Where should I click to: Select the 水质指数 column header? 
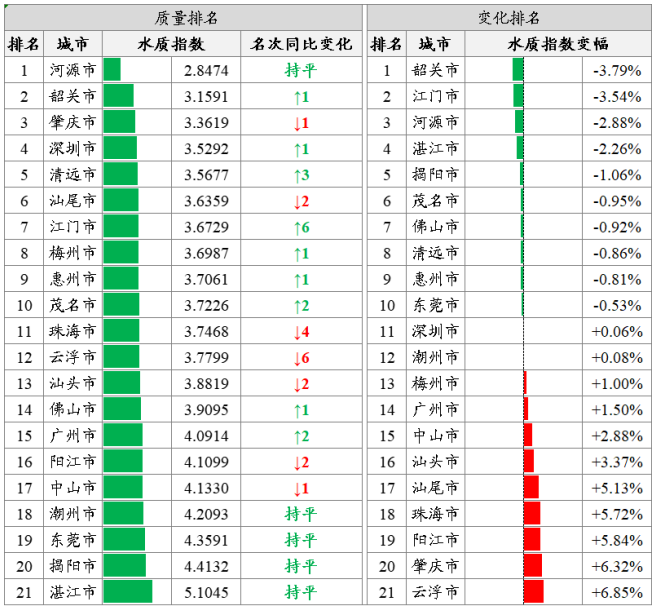pos(171,44)
